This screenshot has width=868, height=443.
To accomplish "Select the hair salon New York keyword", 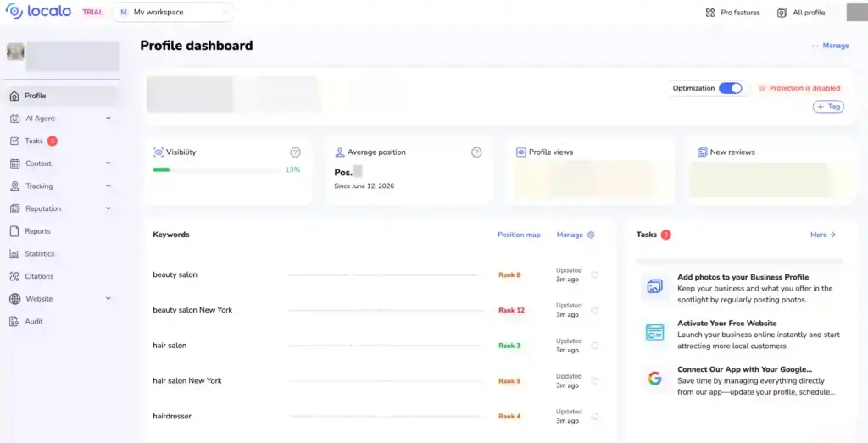I will coord(187,380).
